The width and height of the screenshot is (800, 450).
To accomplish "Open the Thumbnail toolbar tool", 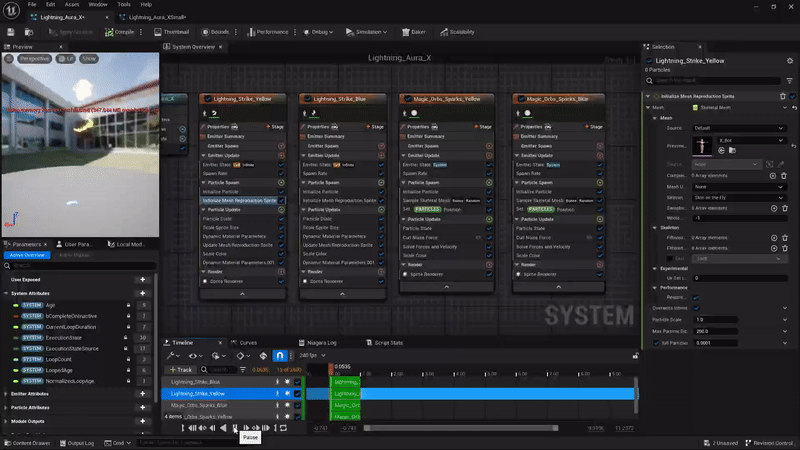I will tap(174, 32).
